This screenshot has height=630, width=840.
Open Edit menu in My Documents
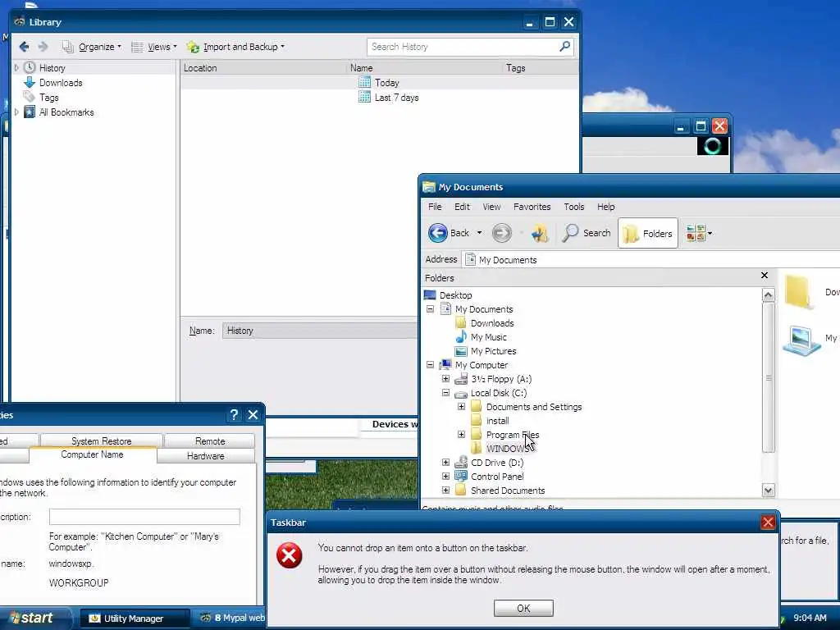(462, 207)
